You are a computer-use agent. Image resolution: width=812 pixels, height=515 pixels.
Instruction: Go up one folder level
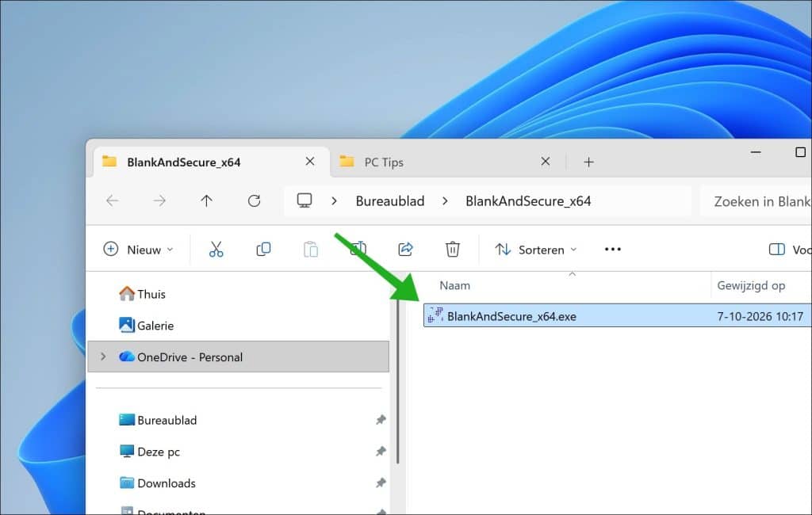pos(207,200)
